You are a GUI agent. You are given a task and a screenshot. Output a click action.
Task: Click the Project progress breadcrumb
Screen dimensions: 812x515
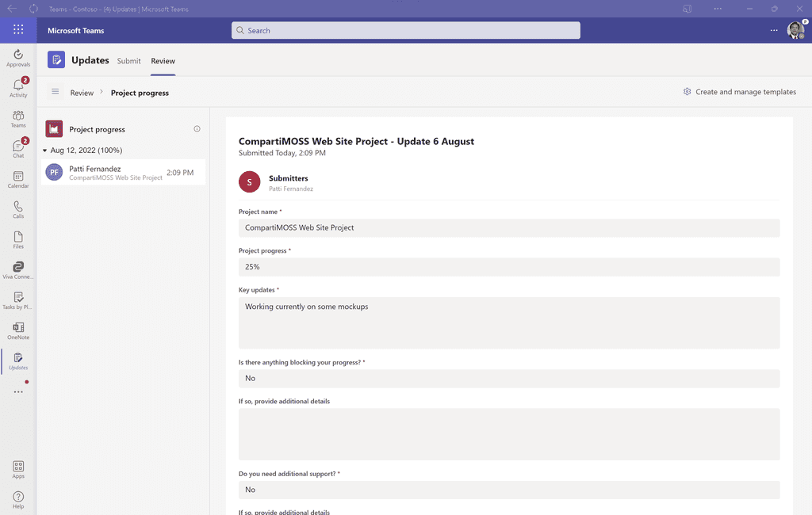pos(140,93)
